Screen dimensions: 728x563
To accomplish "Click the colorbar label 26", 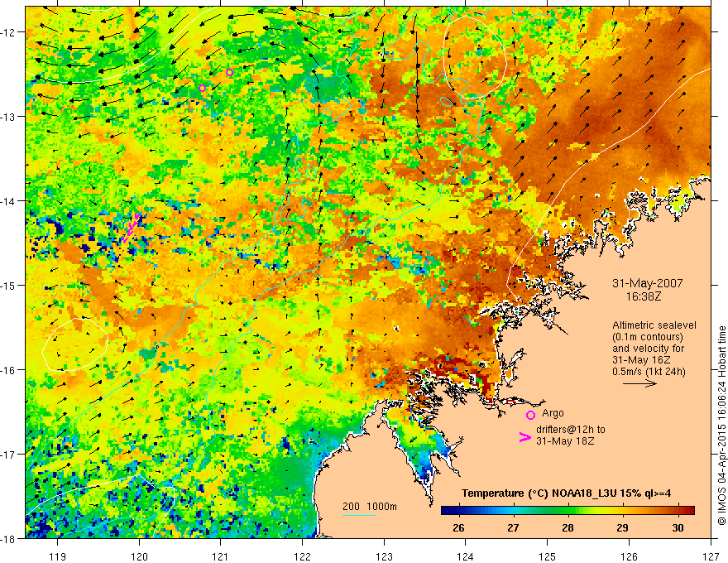I will coord(458,528).
